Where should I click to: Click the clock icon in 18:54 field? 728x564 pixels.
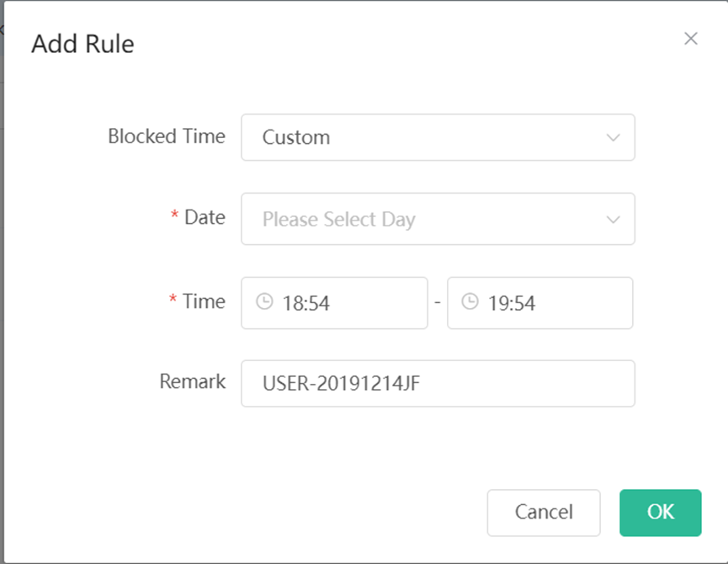coord(264,301)
